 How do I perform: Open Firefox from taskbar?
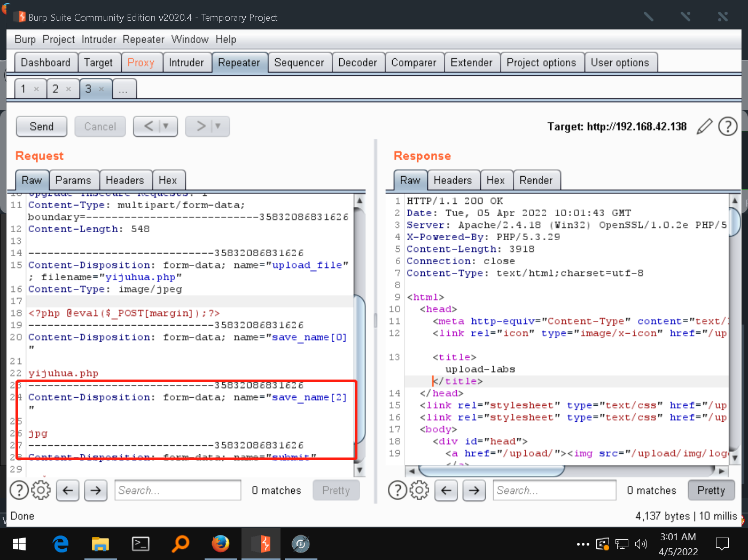(220, 544)
